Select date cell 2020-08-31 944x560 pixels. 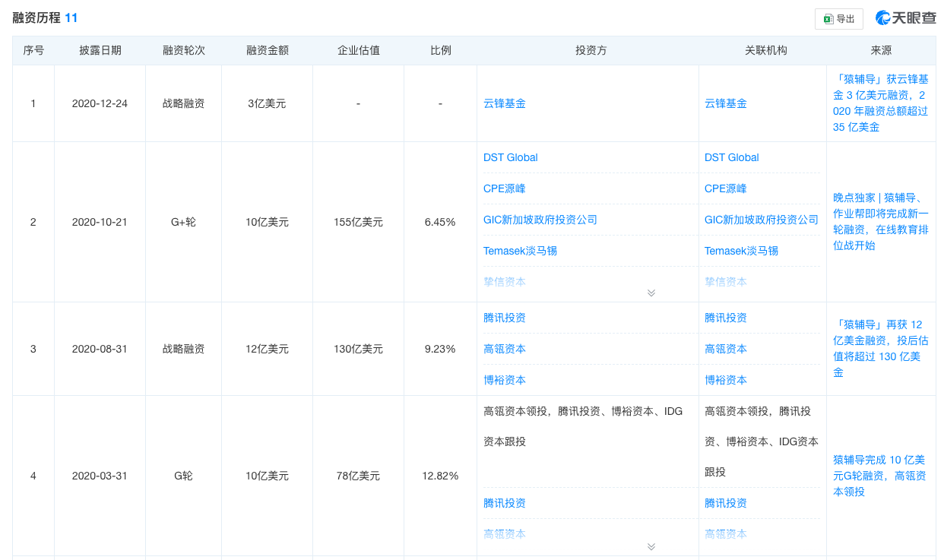click(x=100, y=349)
